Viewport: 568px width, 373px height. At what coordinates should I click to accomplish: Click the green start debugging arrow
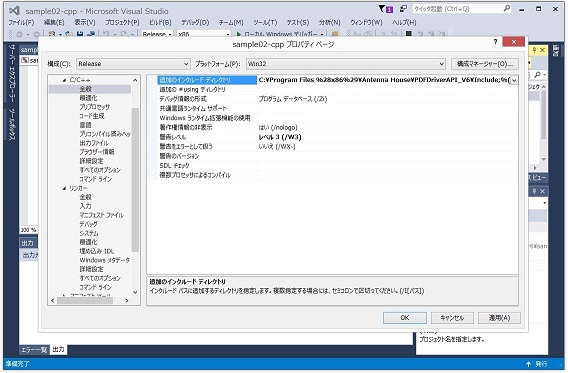pyautogui.click(x=239, y=34)
